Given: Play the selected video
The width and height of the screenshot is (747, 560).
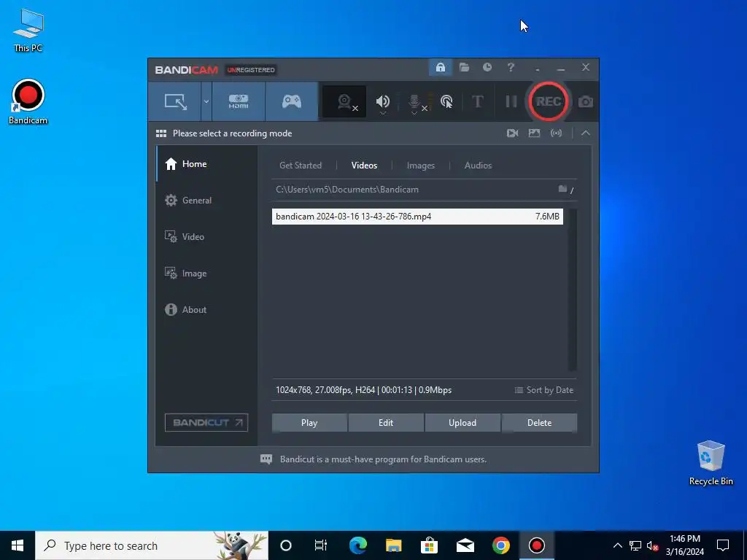Looking at the screenshot, I should point(309,423).
